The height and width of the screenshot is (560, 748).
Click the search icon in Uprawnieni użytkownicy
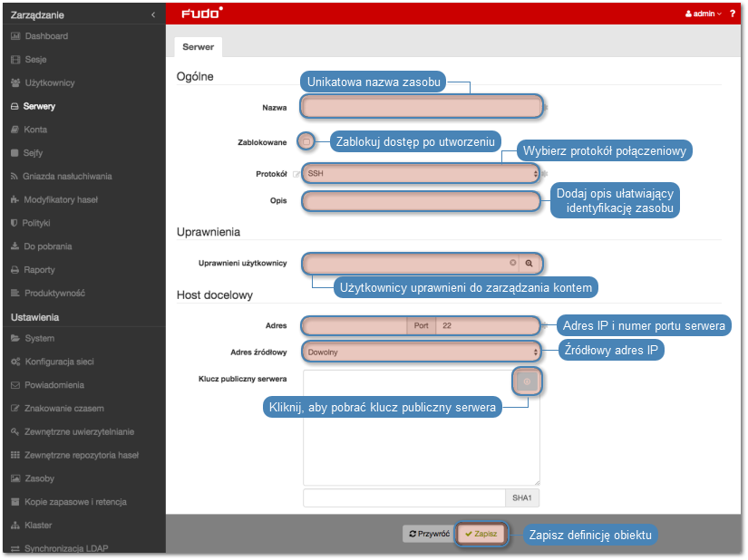(529, 263)
